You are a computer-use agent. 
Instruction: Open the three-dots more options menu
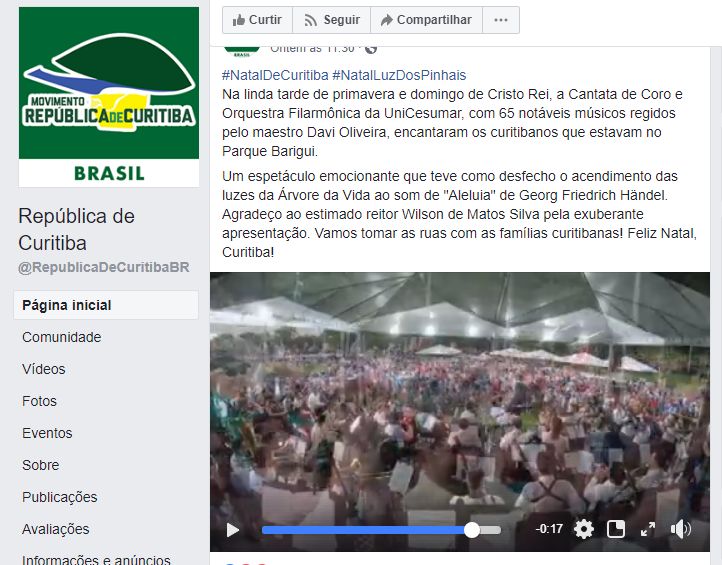pyautogui.click(x=501, y=20)
